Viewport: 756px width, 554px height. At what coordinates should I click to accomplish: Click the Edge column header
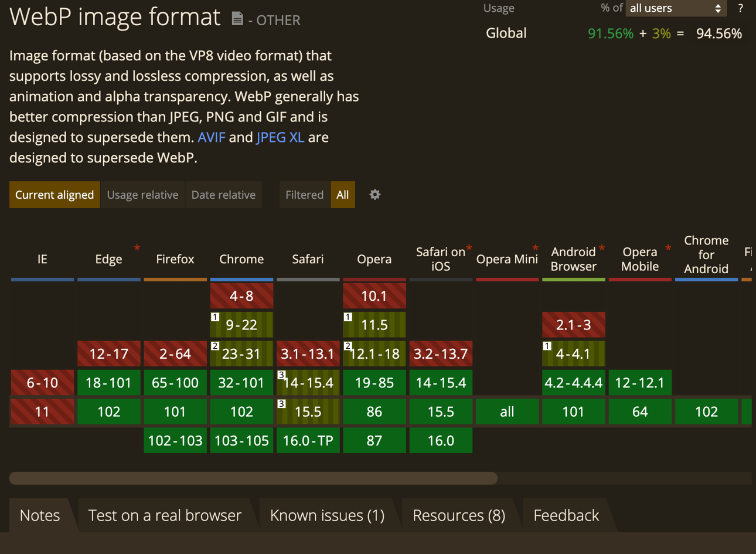(x=109, y=259)
